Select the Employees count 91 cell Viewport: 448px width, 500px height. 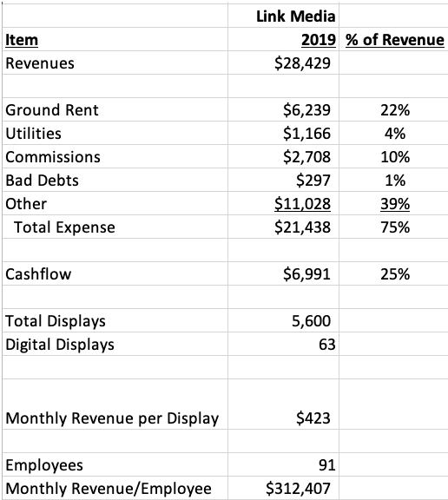point(283,464)
